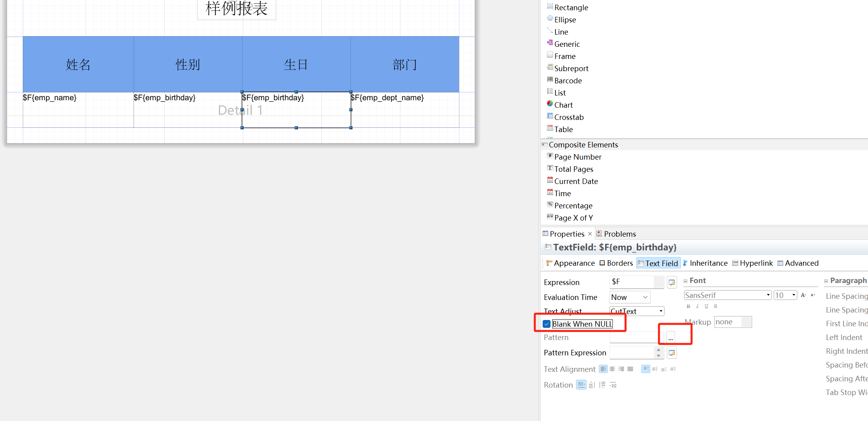The image size is (868, 421).
Task: Click the bold font style icon
Action: (688, 306)
